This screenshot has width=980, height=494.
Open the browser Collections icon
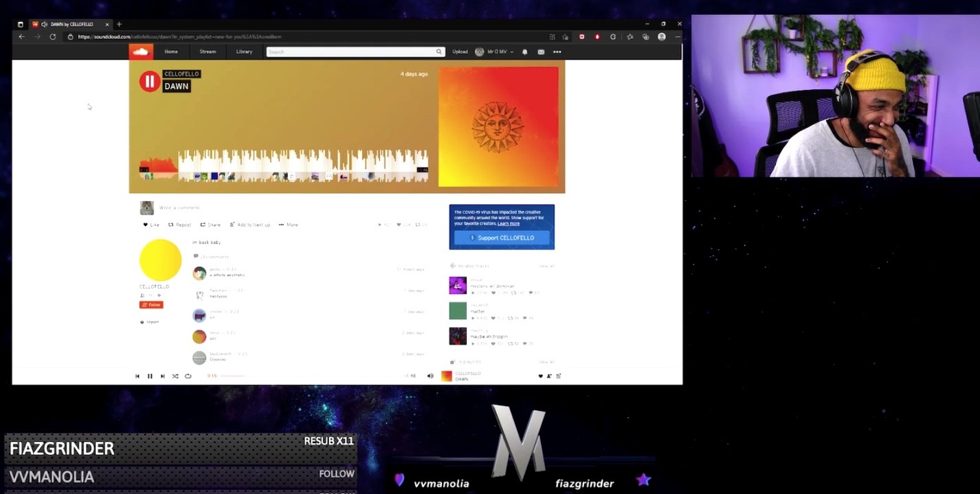click(645, 36)
